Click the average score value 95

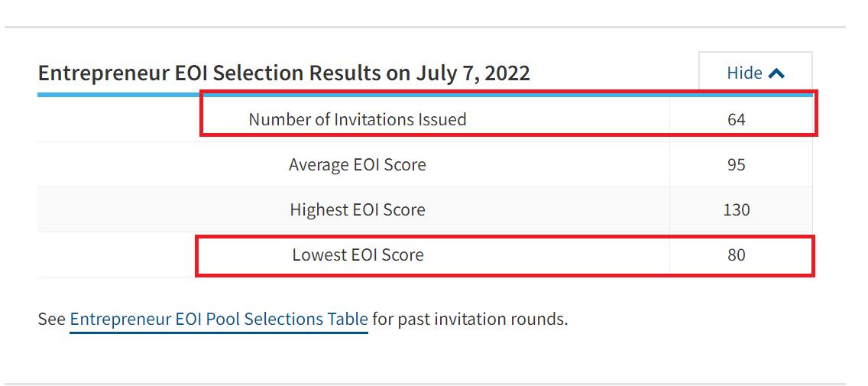[x=736, y=164]
